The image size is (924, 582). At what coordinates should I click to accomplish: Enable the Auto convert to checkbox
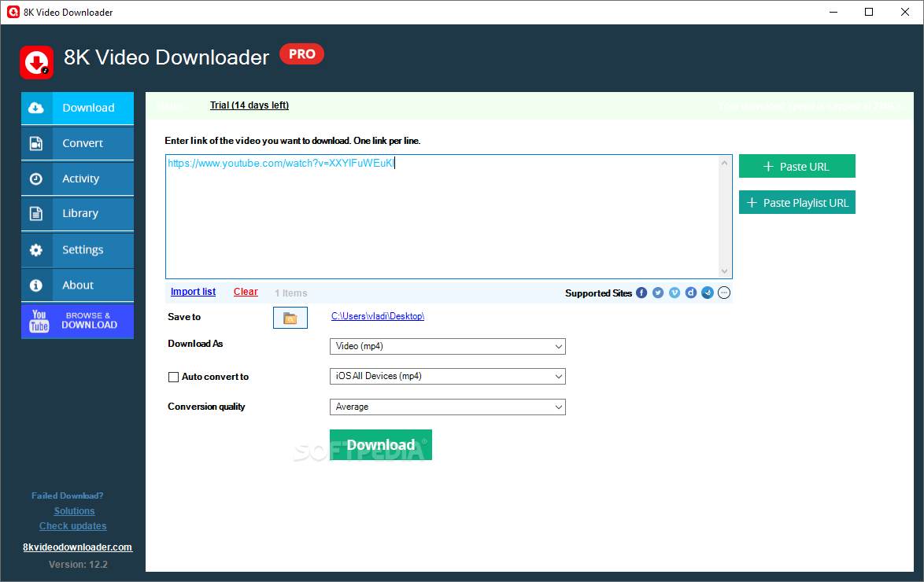(173, 377)
